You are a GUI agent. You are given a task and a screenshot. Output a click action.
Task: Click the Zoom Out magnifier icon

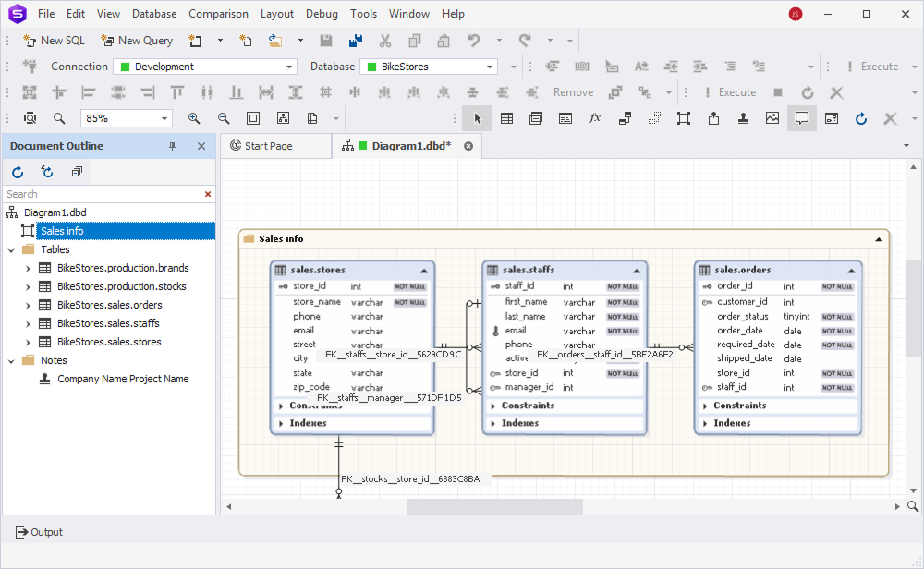(x=224, y=118)
